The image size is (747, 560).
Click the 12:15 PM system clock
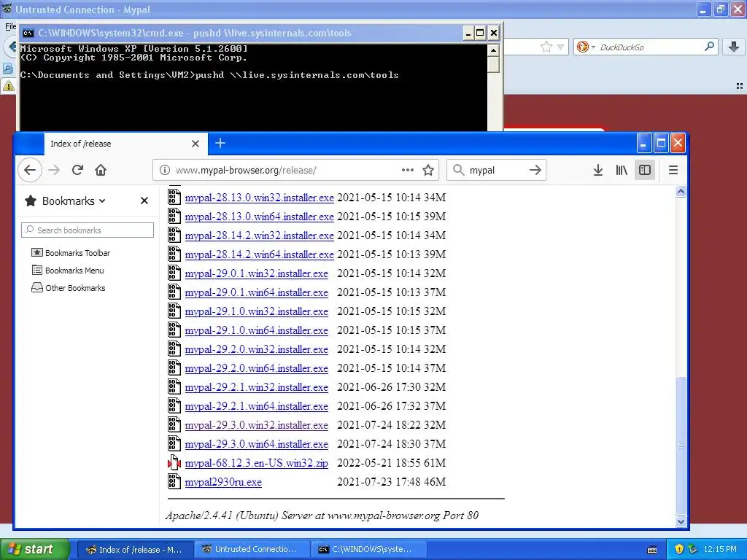pos(720,549)
